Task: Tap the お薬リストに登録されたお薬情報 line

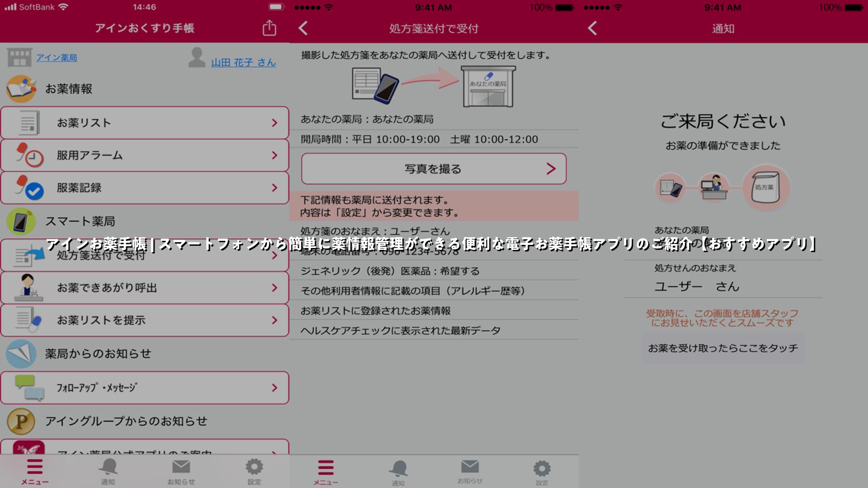Action: 376,311
